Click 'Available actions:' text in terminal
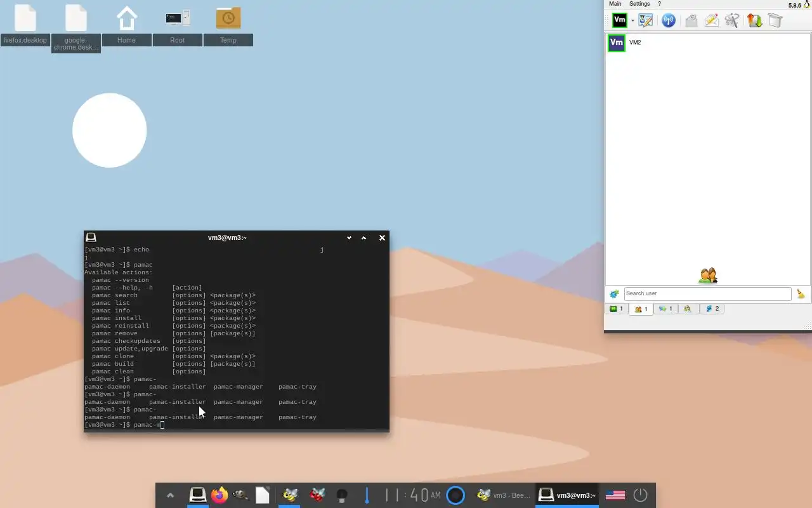Viewport: 812px width, 508px height. click(x=119, y=272)
